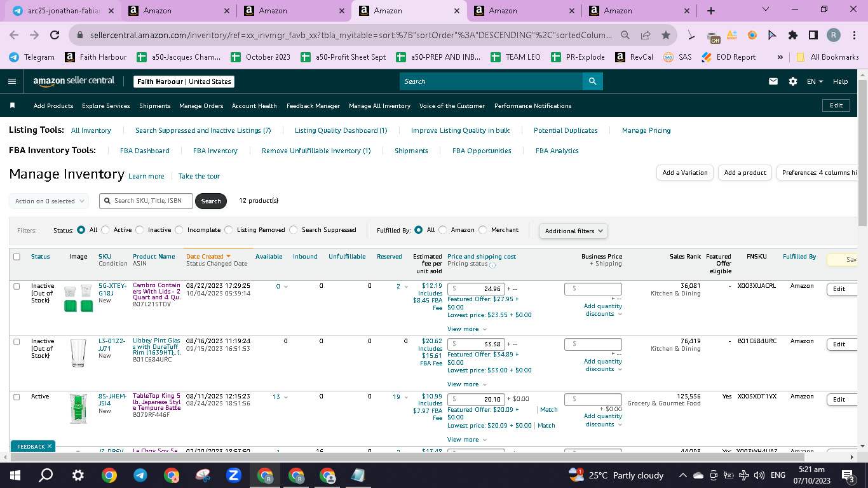Image resolution: width=868 pixels, height=488 pixels.
Task: Select the checkbox for SKU L3-01Z2-JJ71 row
Action: [x=17, y=342]
